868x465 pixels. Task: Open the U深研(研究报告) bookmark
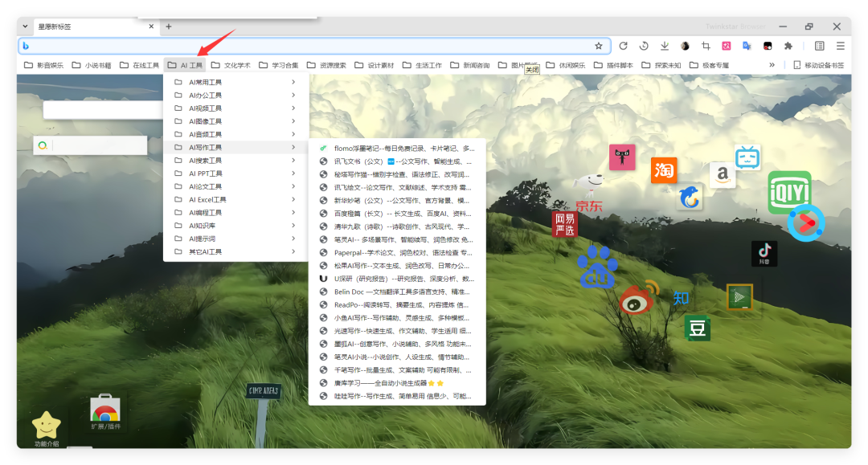tap(397, 279)
